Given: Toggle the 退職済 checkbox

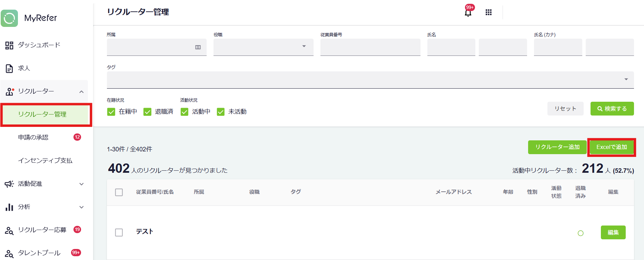Looking at the screenshot, I should tap(147, 112).
